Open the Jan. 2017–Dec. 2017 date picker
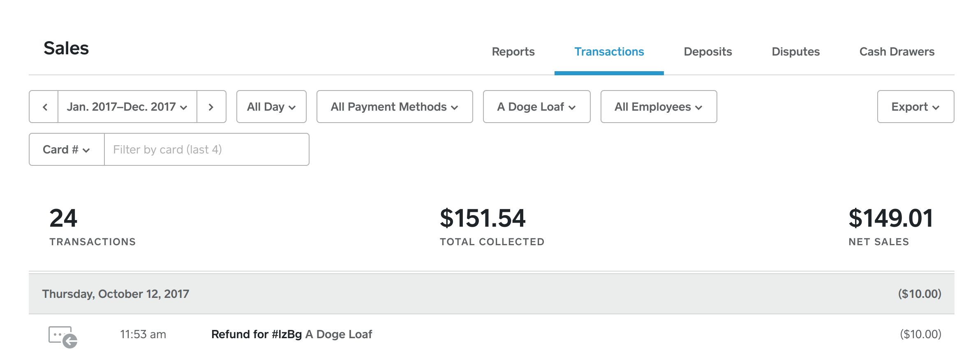The height and width of the screenshot is (353, 980). click(x=127, y=107)
